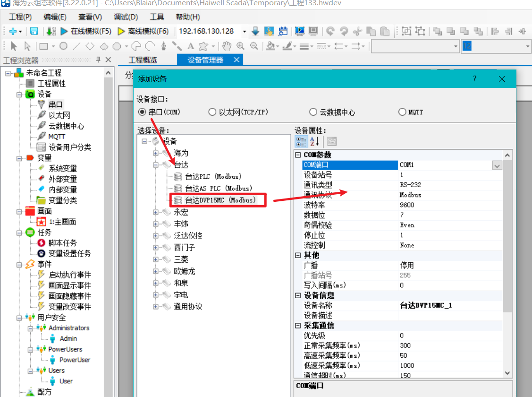The height and width of the screenshot is (397, 532).
Task: Expand the 西门子 device node
Action: click(155, 248)
